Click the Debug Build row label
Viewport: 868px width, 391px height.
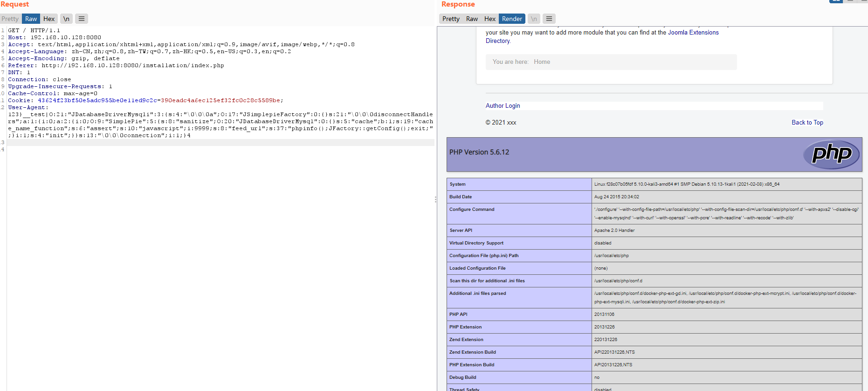[462, 377]
